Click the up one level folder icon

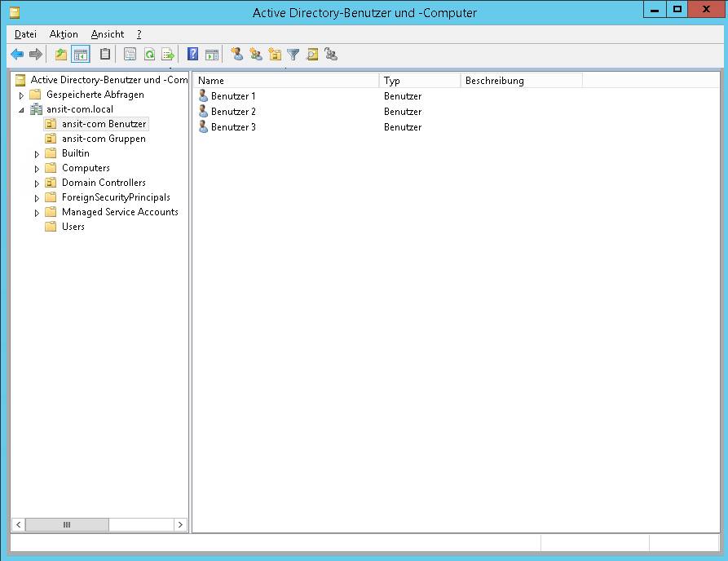[x=61, y=55]
